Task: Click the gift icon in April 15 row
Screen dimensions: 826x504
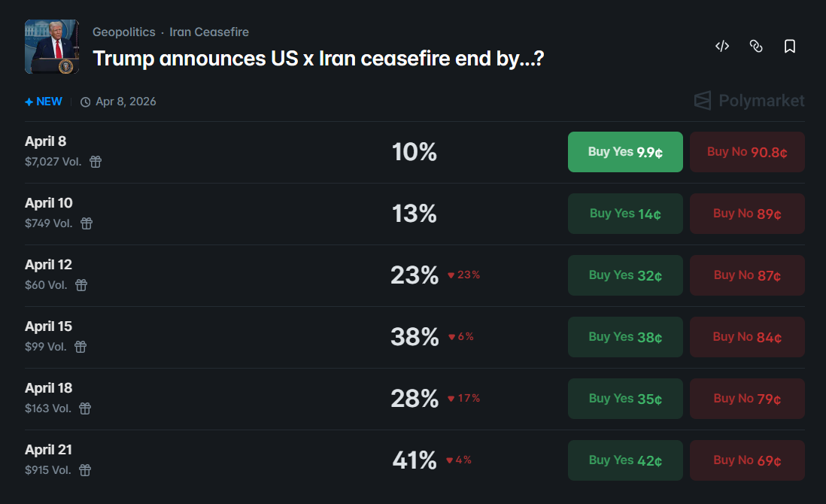Action: [x=80, y=347]
